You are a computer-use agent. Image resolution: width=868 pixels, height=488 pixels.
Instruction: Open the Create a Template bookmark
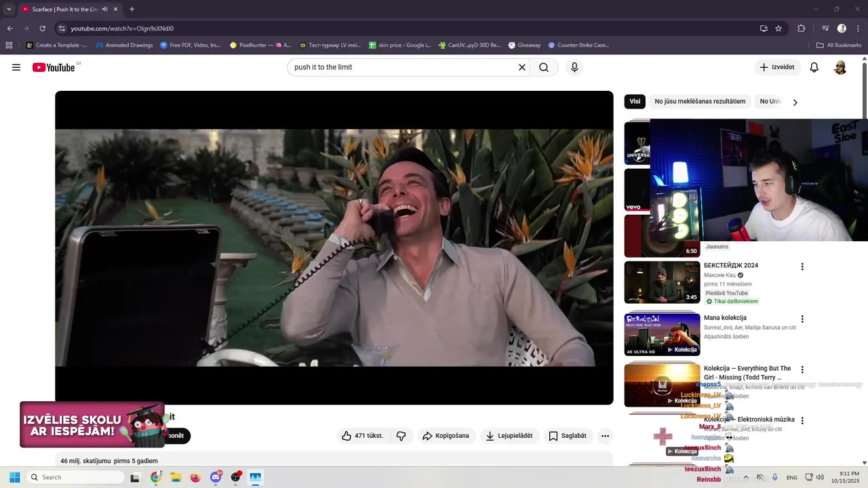[x=56, y=45]
